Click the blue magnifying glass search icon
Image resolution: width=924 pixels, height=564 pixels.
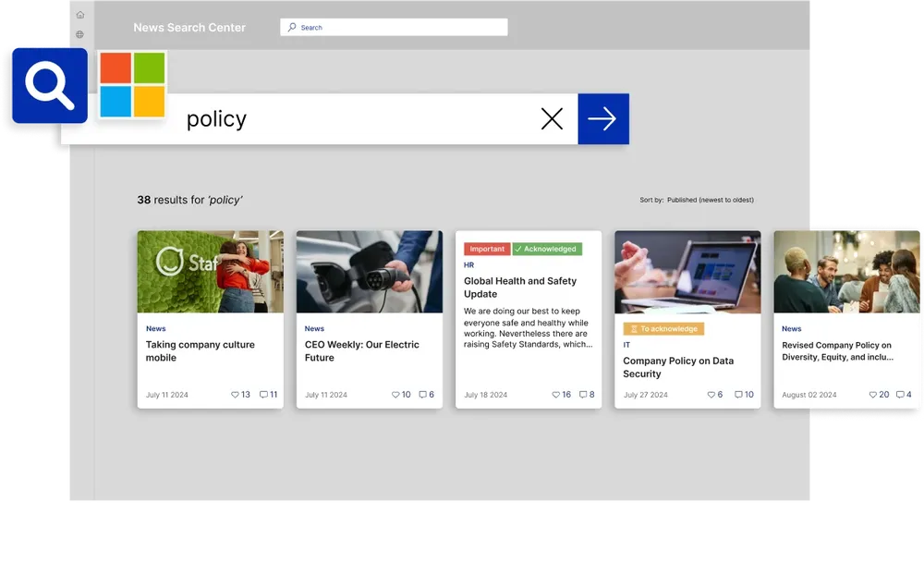(x=50, y=86)
